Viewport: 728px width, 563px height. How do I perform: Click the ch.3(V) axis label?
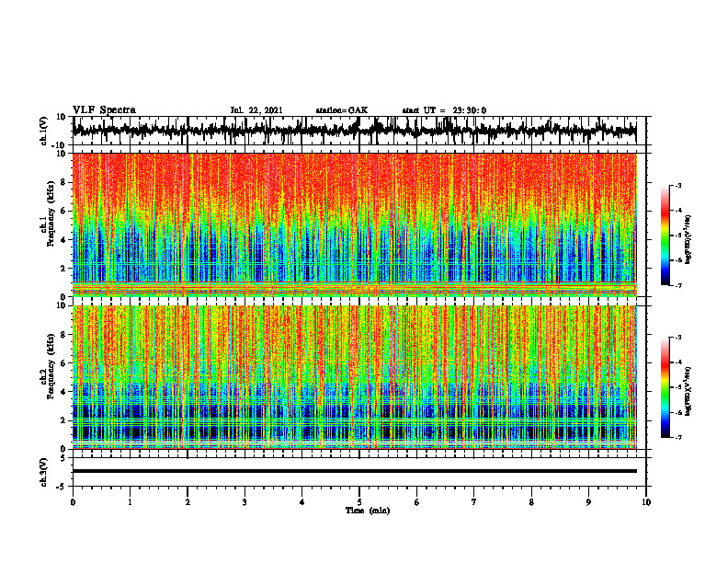44,472
